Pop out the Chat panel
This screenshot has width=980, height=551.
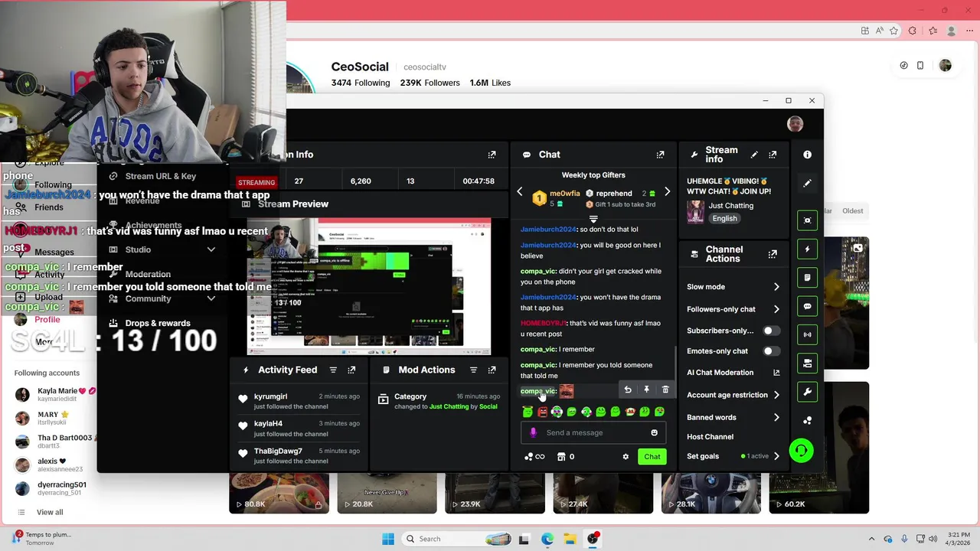click(660, 155)
